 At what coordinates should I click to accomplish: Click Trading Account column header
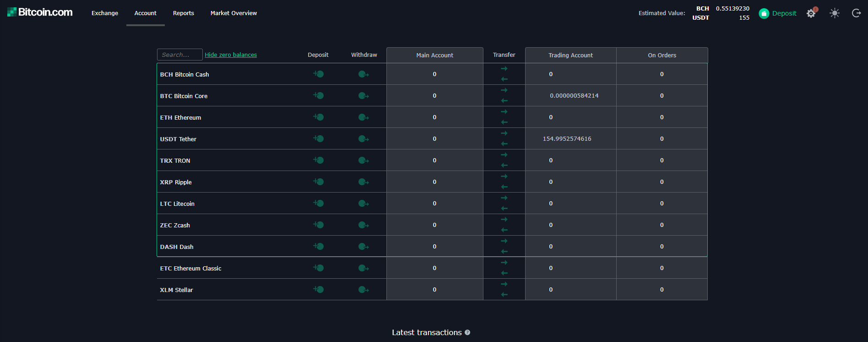click(571, 55)
